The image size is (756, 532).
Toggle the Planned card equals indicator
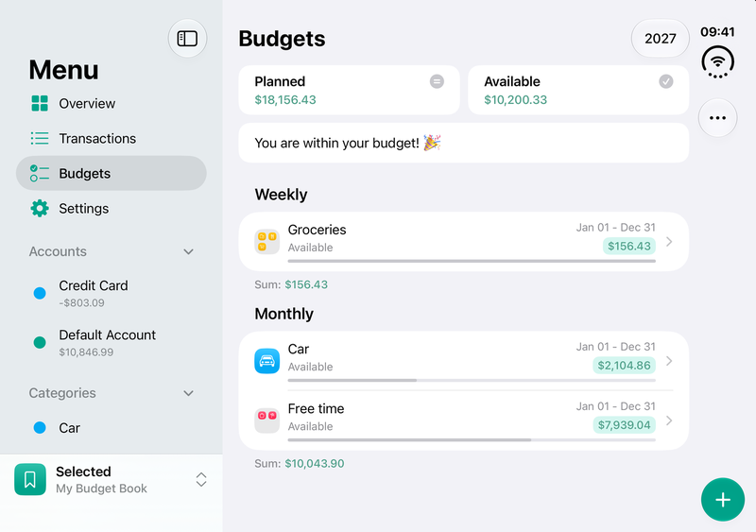click(437, 81)
